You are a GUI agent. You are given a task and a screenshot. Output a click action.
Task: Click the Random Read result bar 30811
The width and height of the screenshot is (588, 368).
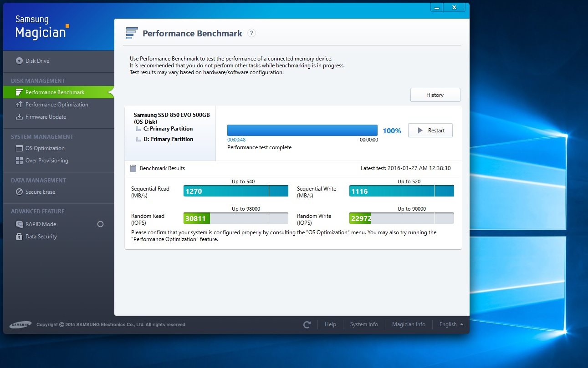click(x=236, y=218)
